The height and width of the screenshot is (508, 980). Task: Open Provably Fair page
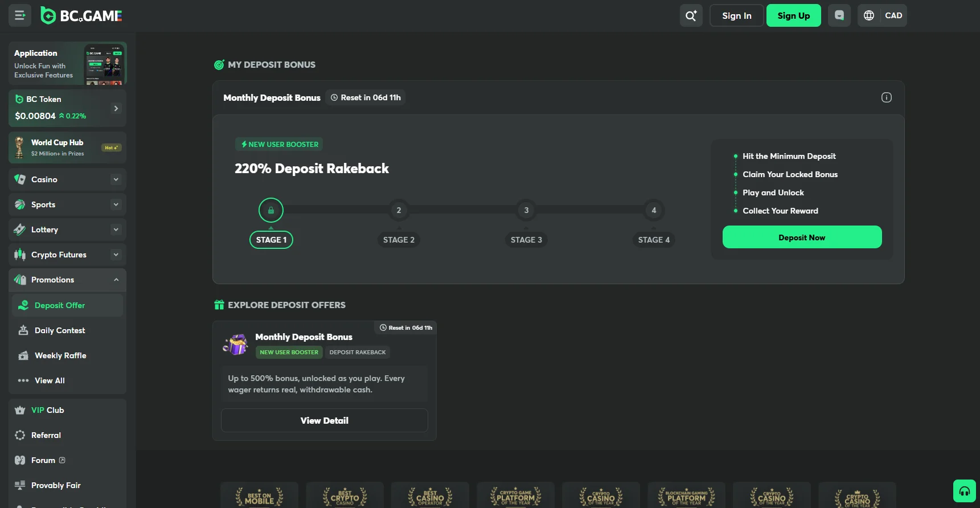(67, 485)
